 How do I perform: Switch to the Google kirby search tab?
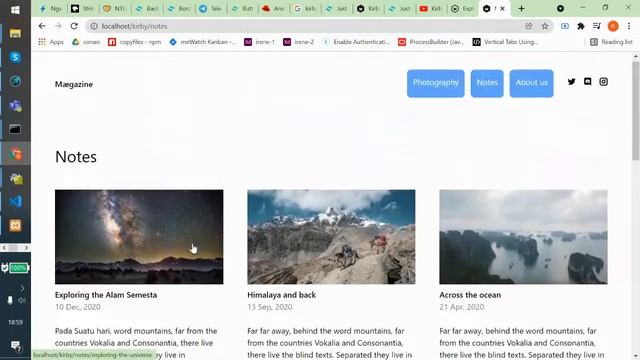[306, 9]
